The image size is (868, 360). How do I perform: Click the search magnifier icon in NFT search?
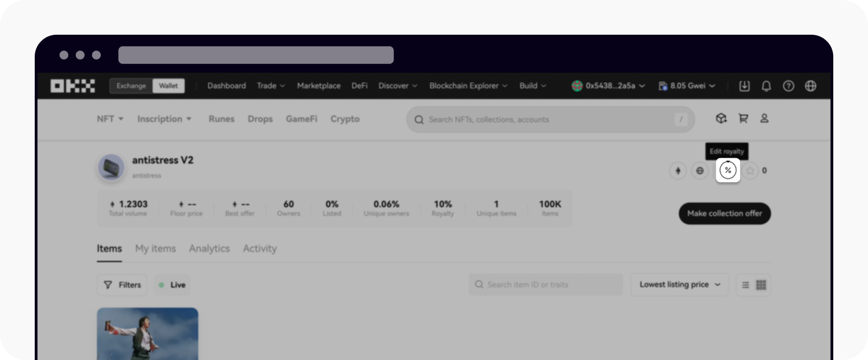(x=419, y=120)
